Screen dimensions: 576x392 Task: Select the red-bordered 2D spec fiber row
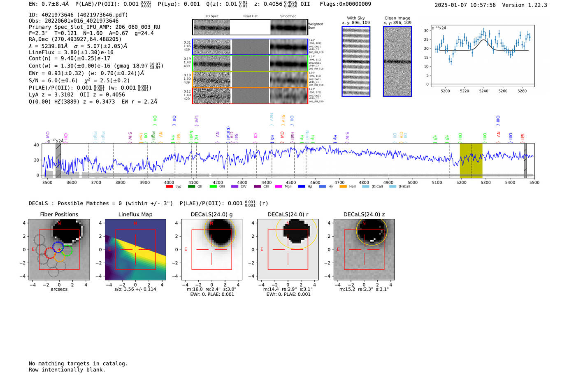pyautogui.click(x=250, y=95)
